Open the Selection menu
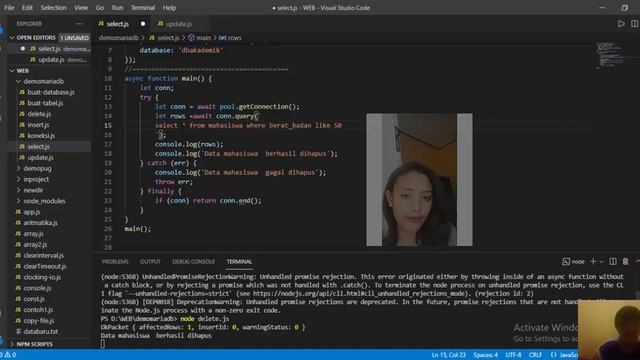This screenshot has height=360, width=640. (x=53, y=8)
